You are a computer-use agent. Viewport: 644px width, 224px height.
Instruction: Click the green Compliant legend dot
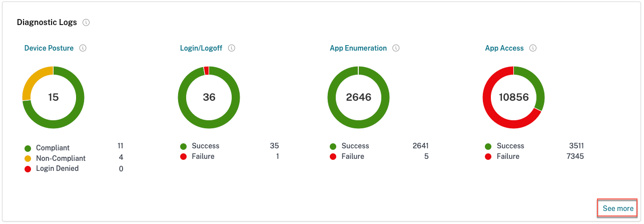28,148
